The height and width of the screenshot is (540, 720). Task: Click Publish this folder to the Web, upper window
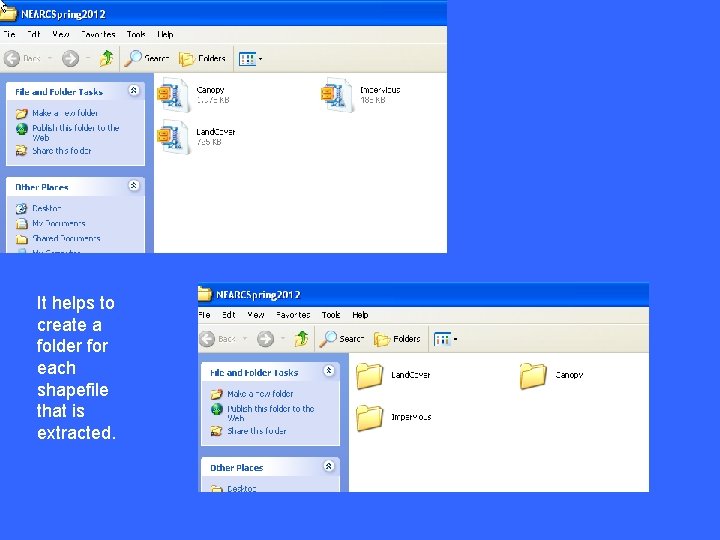tap(75, 133)
